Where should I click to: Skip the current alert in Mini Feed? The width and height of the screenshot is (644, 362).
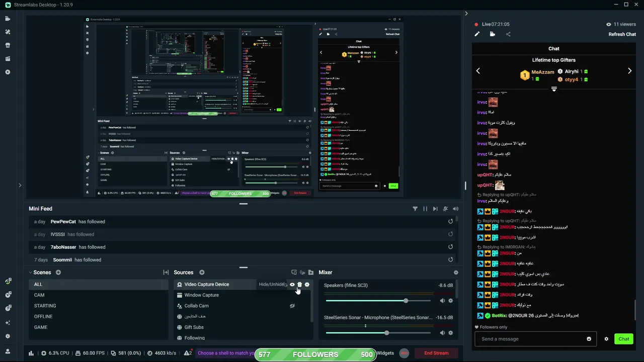(x=435, y=209)
